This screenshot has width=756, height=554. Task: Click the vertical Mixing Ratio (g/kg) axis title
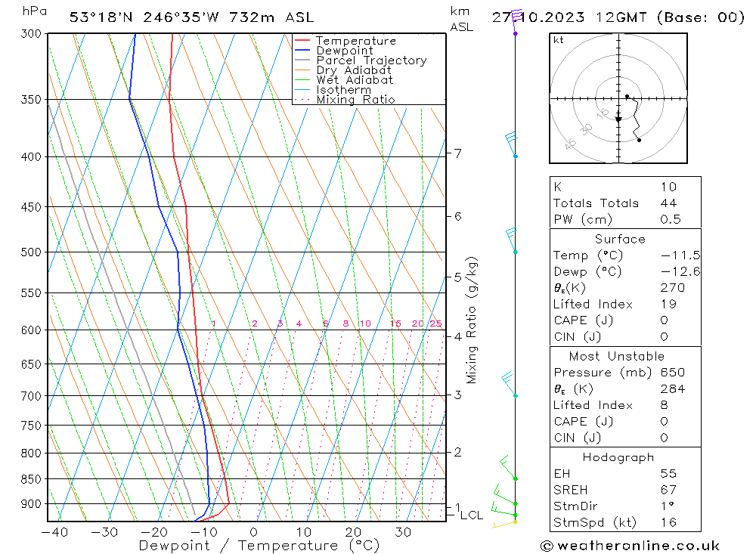point(472,320)
